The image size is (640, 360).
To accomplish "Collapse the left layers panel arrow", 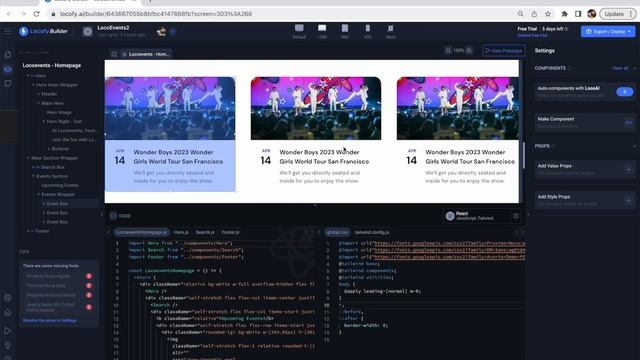I will 102,214.
